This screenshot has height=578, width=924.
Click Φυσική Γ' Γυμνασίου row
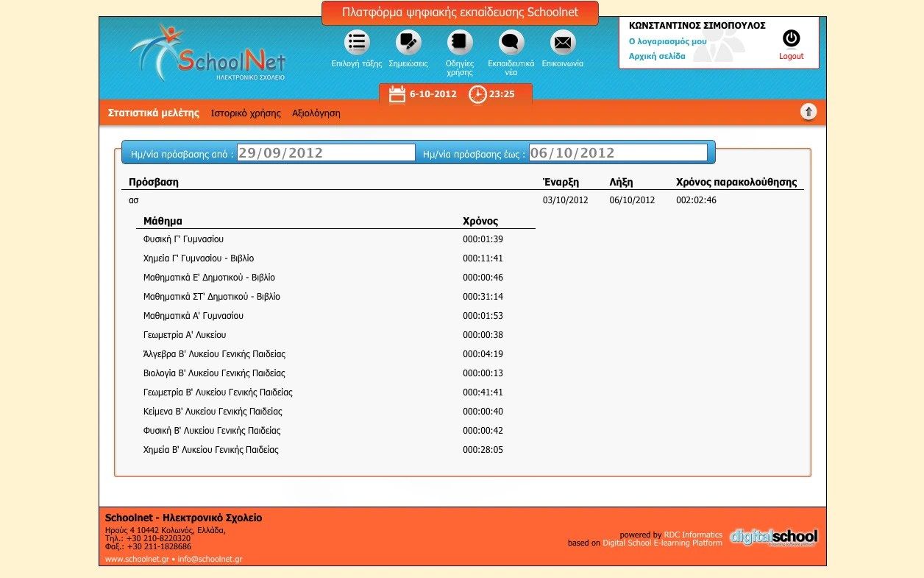pos(335,239)
